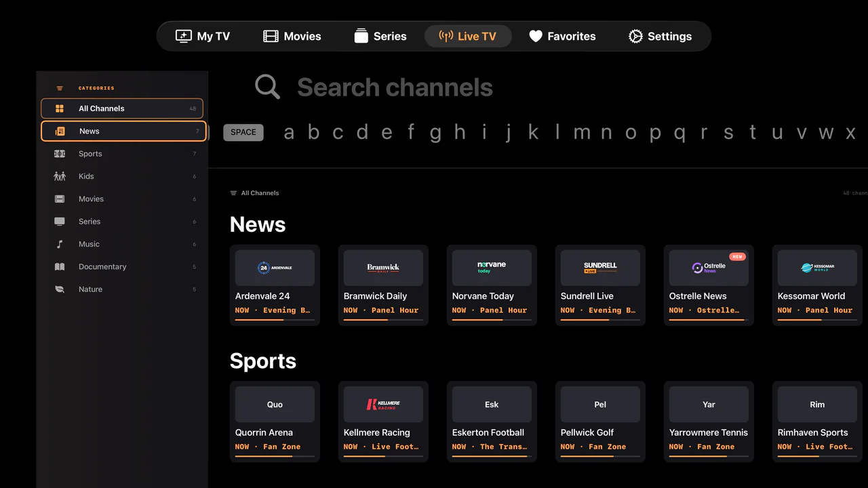The image size is (868, 488).
Task: Click the Bramwick Daily channel title
Action: [375, 296]
